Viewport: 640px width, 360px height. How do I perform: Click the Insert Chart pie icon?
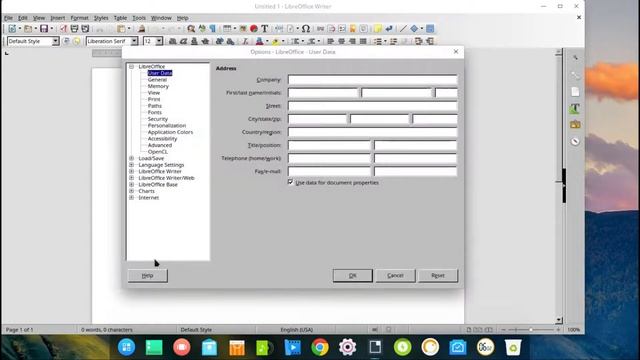pos(253,29)
